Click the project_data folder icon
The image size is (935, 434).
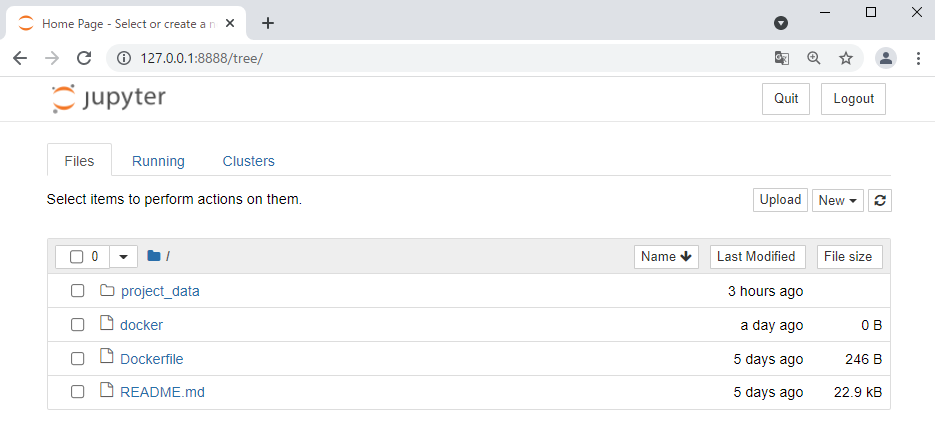coord(107,291)
